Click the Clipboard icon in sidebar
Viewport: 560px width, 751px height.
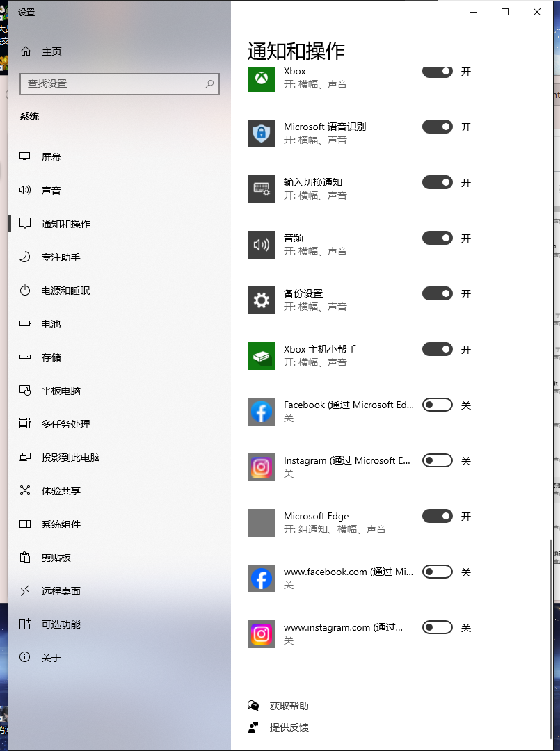25,557
